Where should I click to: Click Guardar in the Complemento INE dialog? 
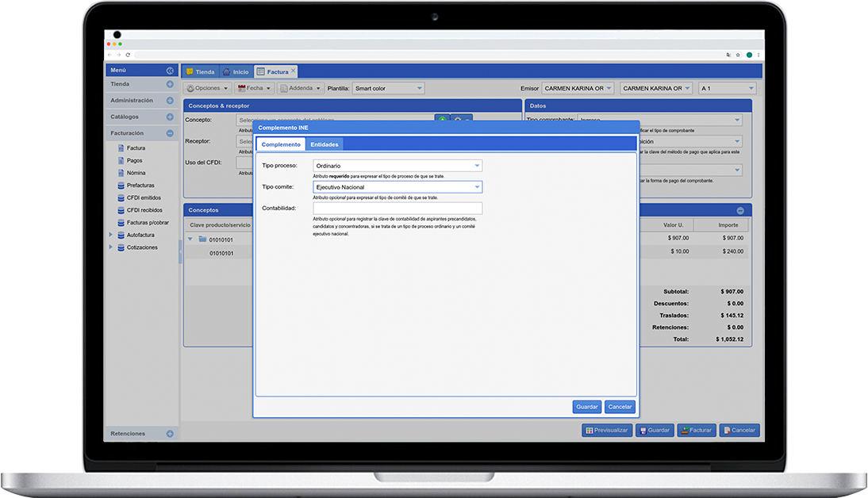coord(587,407)
